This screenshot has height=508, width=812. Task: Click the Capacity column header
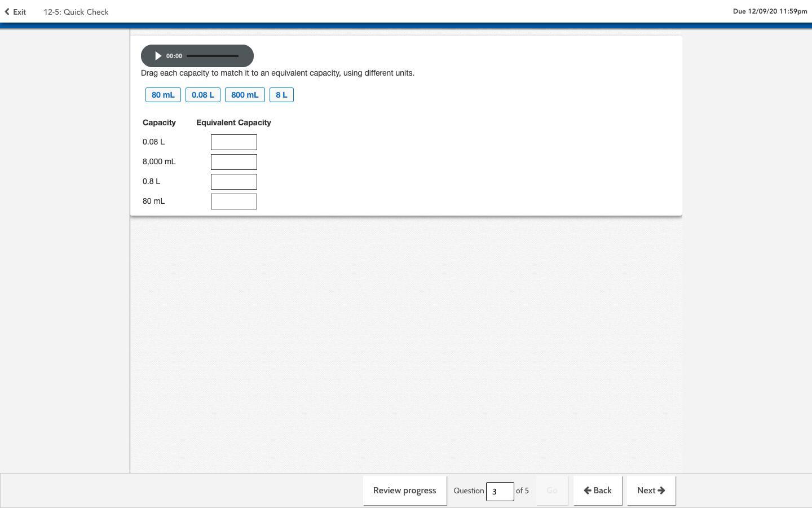(159, 122)
